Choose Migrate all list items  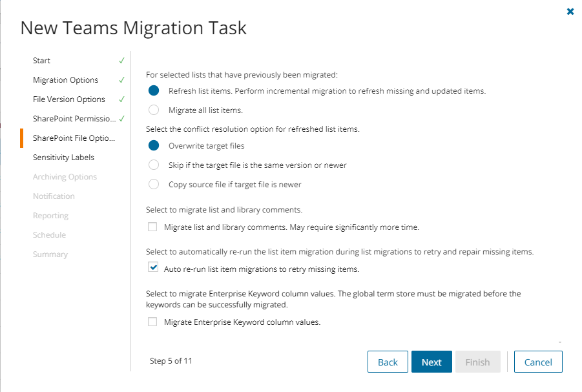[x=154, y=110]
